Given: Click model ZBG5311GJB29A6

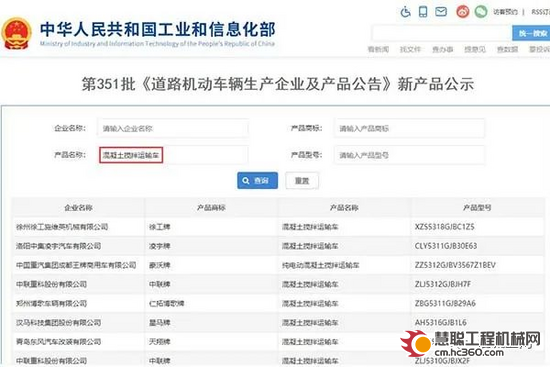Looking at the screenshot, I should pos(445,303).
